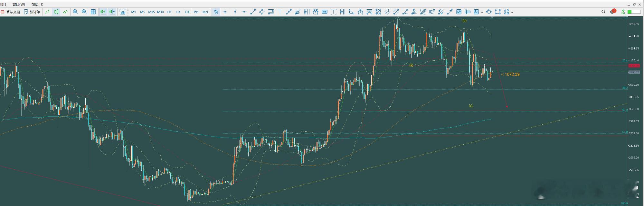Select the vertical line tool

pyautogui.click(x=235, y=12)
